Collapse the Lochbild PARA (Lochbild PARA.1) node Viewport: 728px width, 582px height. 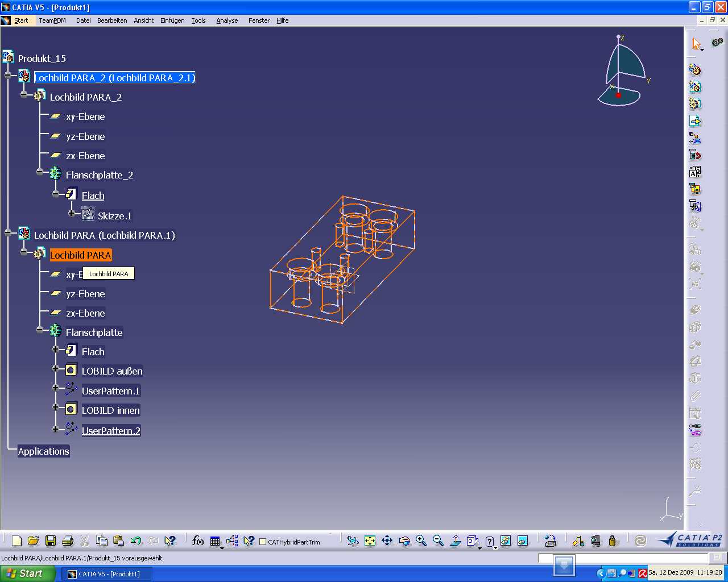8,232
